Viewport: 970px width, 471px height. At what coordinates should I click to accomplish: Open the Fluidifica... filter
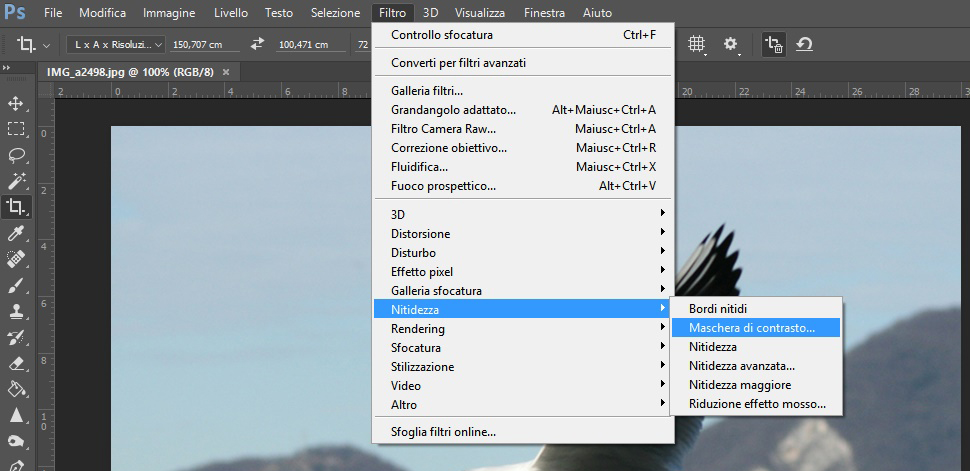(x=523, y=167)
